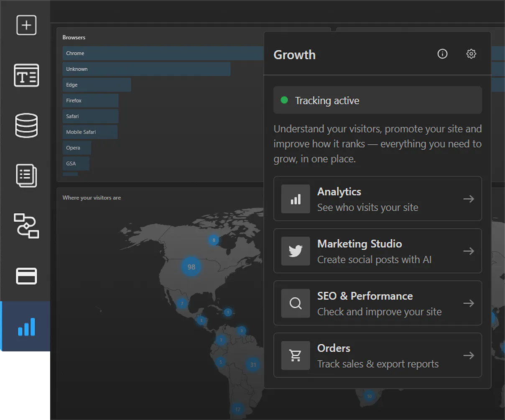This screenshot has width=505, height=420.
Task: Click the 8 visitors marker over Canada
Action: pyautogui.click(x=214, y=240)
